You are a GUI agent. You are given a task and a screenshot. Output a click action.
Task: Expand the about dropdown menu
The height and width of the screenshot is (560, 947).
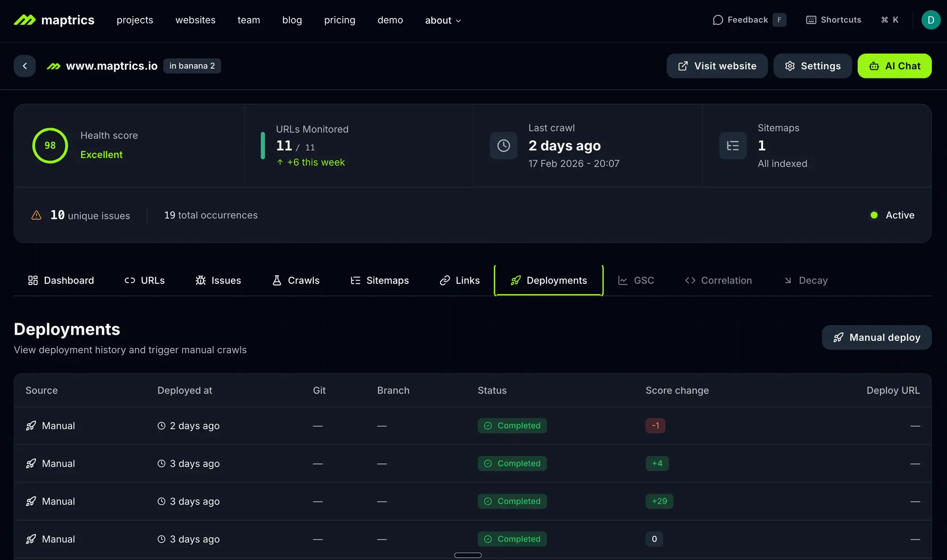tap(443, 20)
